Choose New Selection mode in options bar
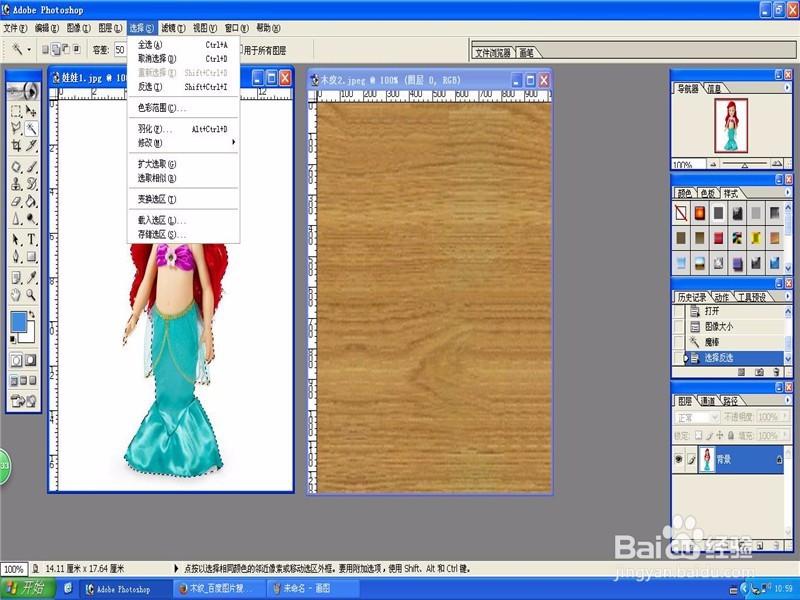800x600 pixels. pos(45,49)
